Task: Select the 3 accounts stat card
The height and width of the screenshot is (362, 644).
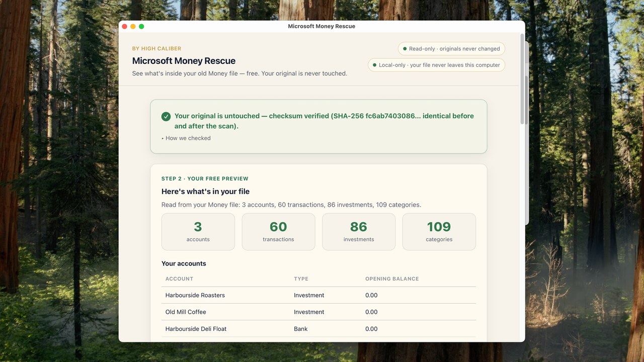Action: click(x=198, y=232)
